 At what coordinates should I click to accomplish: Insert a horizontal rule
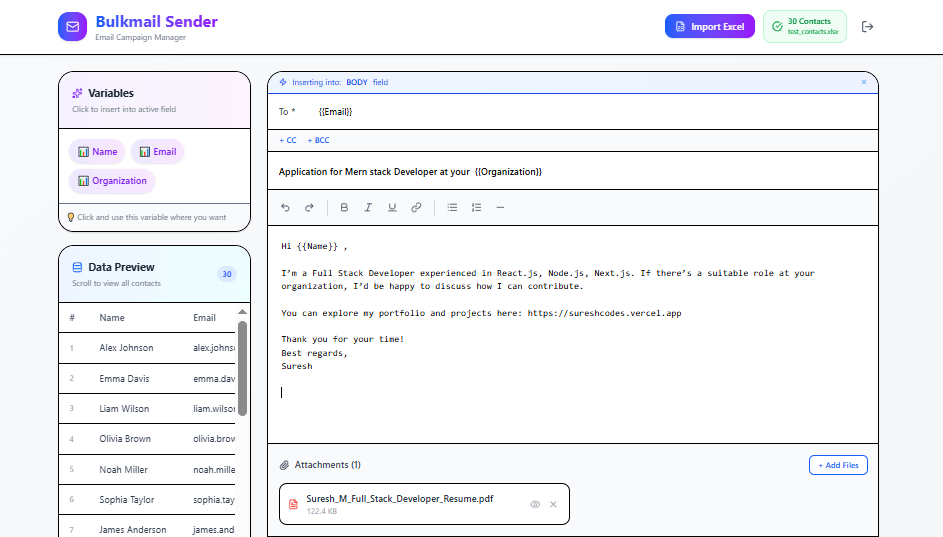click(x=500, y=207)
